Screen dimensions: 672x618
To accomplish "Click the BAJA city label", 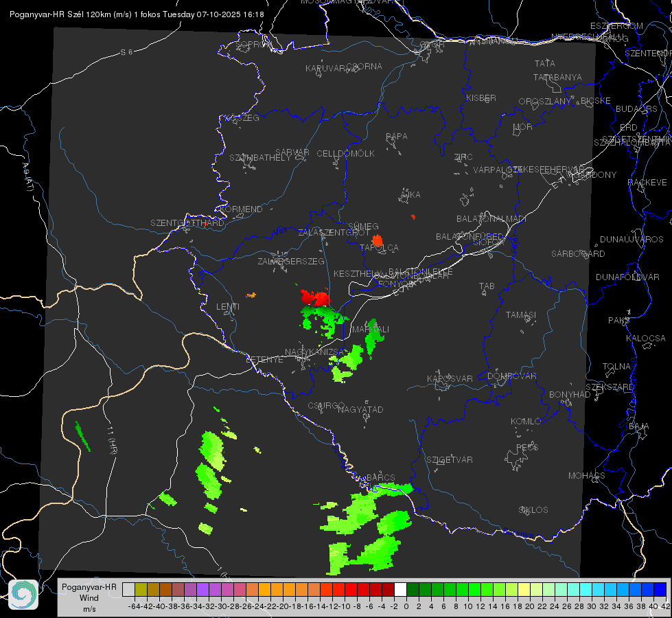I will coord(639,426).
